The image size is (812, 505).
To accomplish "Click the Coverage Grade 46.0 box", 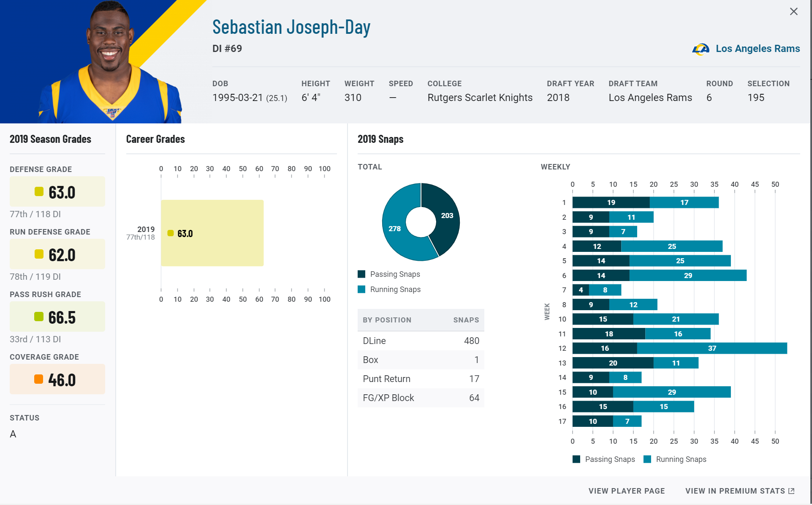I will [57, 379].
